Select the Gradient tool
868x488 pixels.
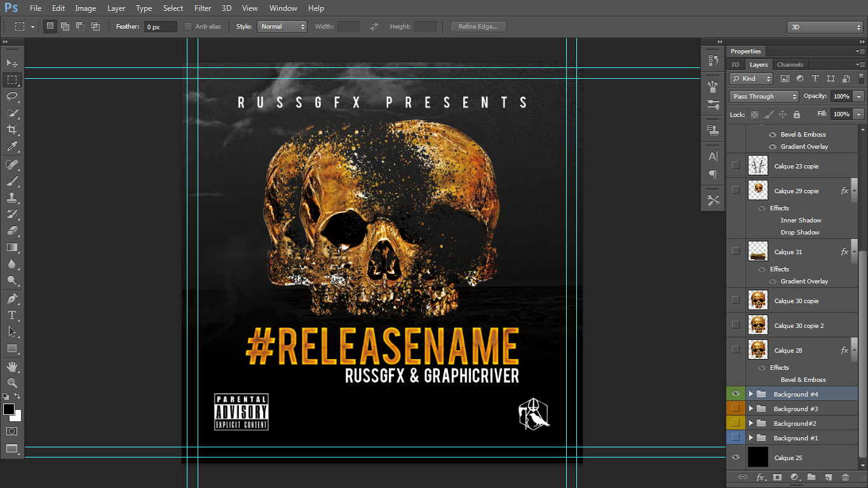(x=12, y=247)
